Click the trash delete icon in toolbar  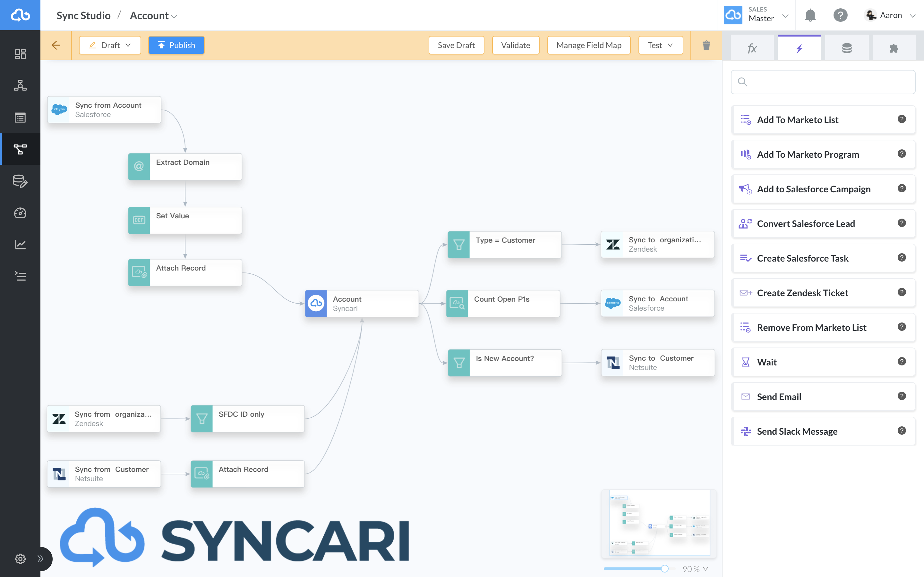pyautogui.click(x=706, y=46)
